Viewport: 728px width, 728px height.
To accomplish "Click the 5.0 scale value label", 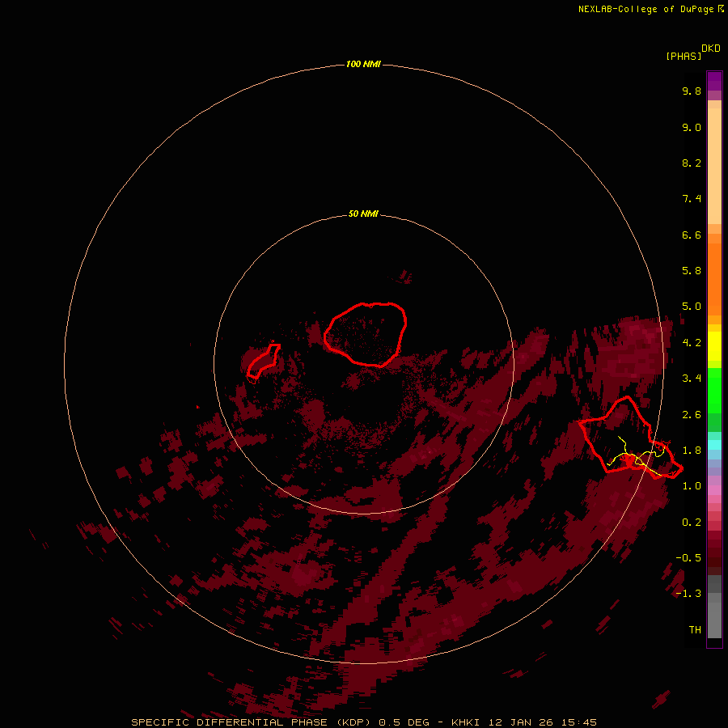I will (692, 307).
